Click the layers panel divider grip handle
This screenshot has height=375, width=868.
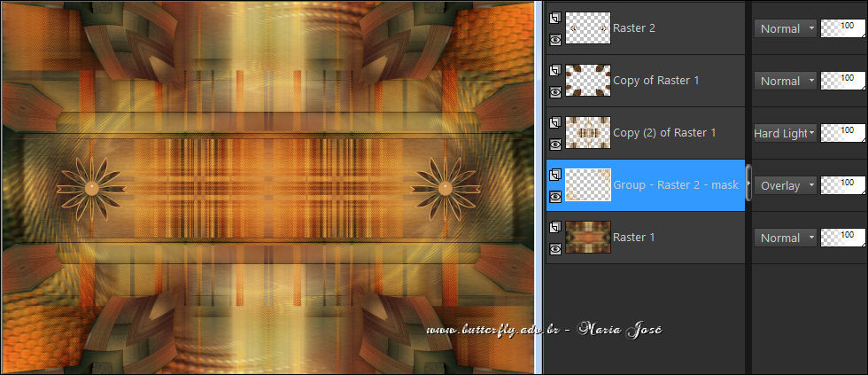point(749,183)
